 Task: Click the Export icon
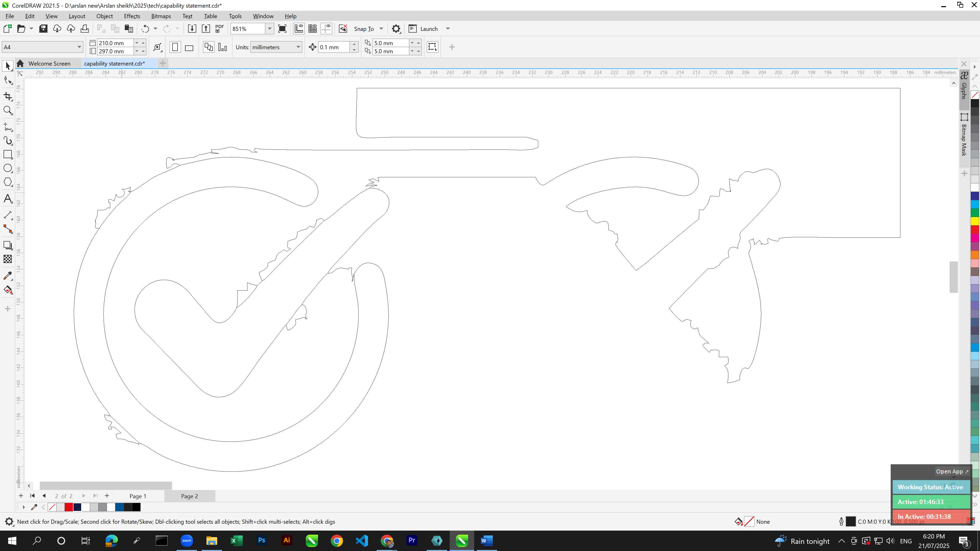(206, 29)
